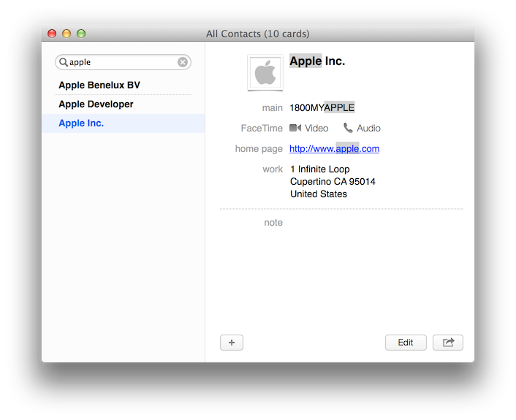Start a FaceTime Audio call
The image size is (516, 420).
[362, 128]
